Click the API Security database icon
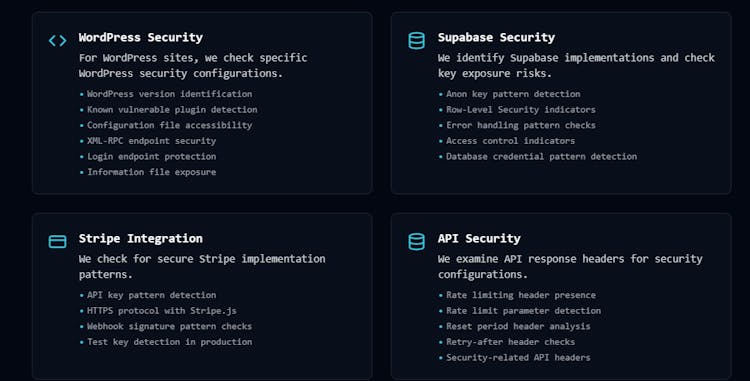This screenshot has width=750, height=381. [416, 241]
